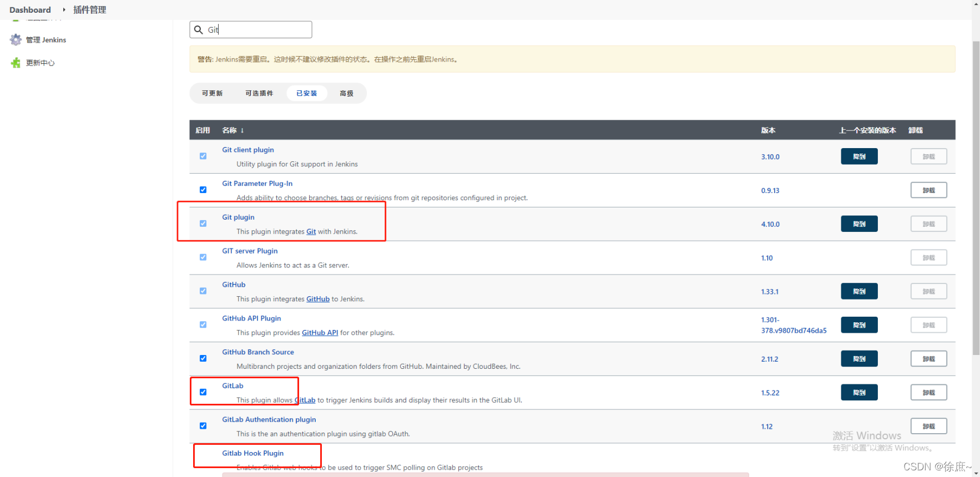The image size is (980, 477).
Task: Open GitHub plugin name link
Action: tap(234, 285)
